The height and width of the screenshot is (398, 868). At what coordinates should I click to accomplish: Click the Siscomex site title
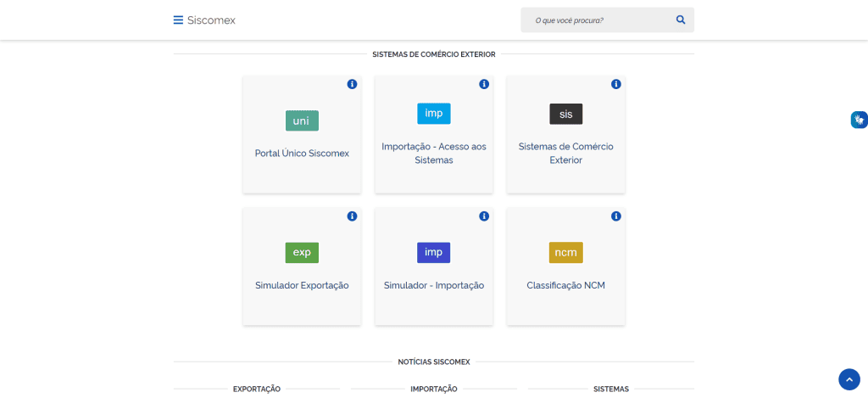click(x=211, y=20)
